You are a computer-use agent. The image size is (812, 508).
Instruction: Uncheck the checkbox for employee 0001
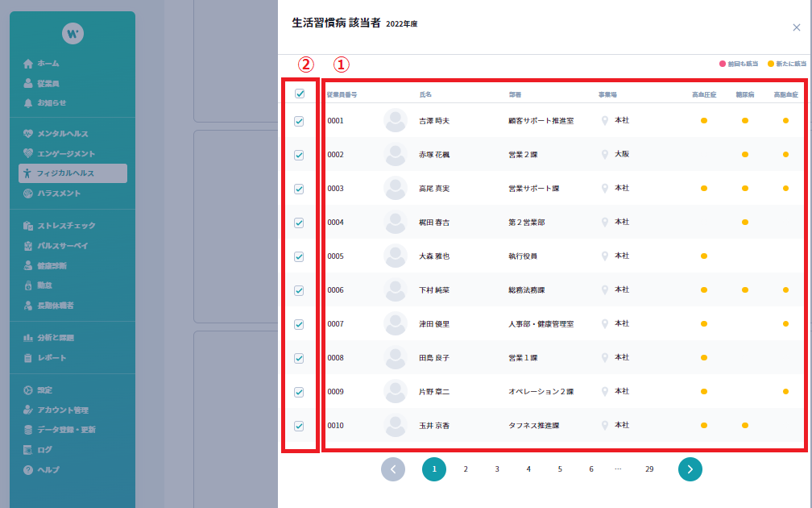coord(299,121)
